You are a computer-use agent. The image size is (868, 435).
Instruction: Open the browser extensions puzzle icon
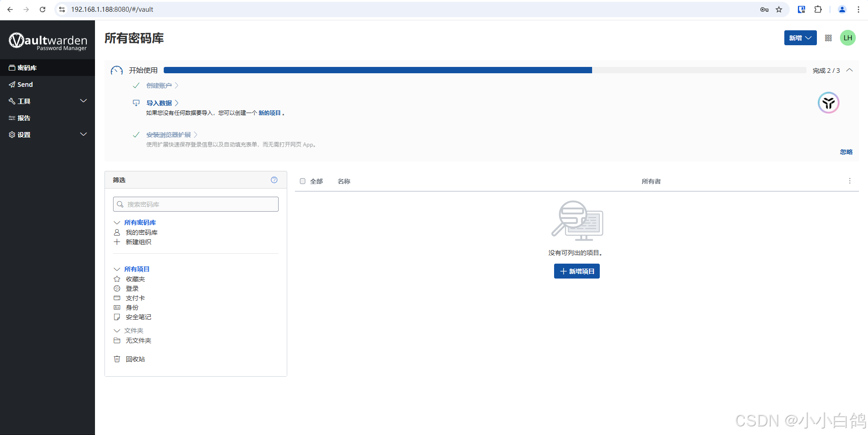tap(818, 9)
